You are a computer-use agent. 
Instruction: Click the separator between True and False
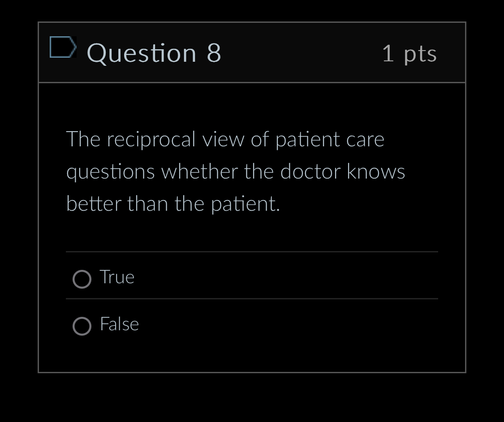coord(252,298)
